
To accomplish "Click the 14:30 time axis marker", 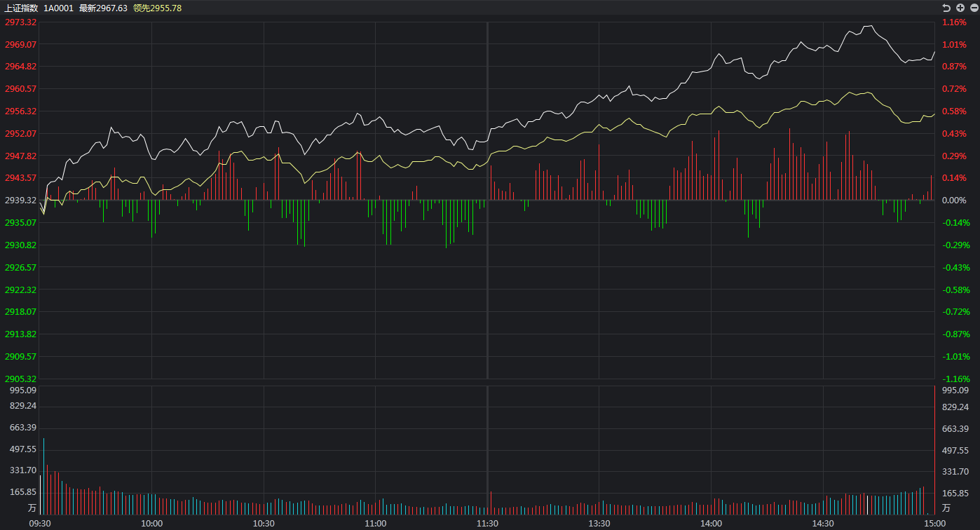I will pos(823,523).
